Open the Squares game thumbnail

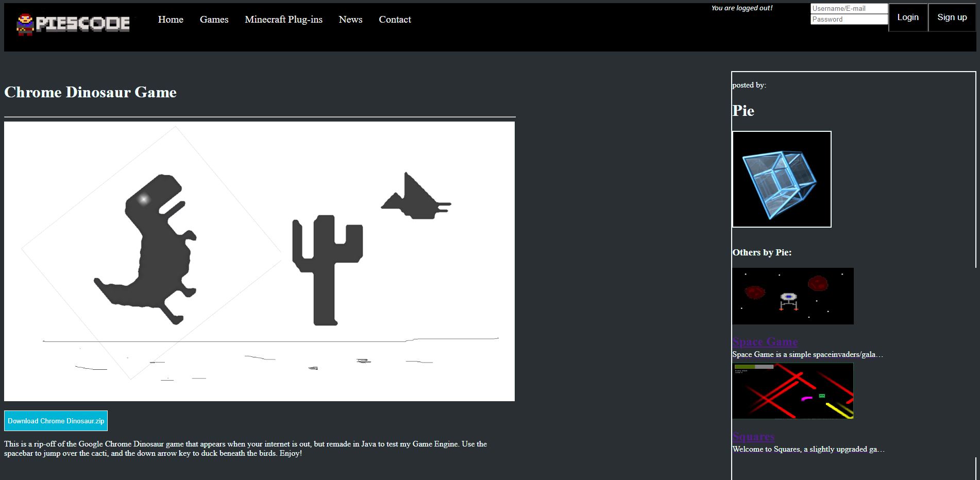pyautogui.click(x=792, y=391)
